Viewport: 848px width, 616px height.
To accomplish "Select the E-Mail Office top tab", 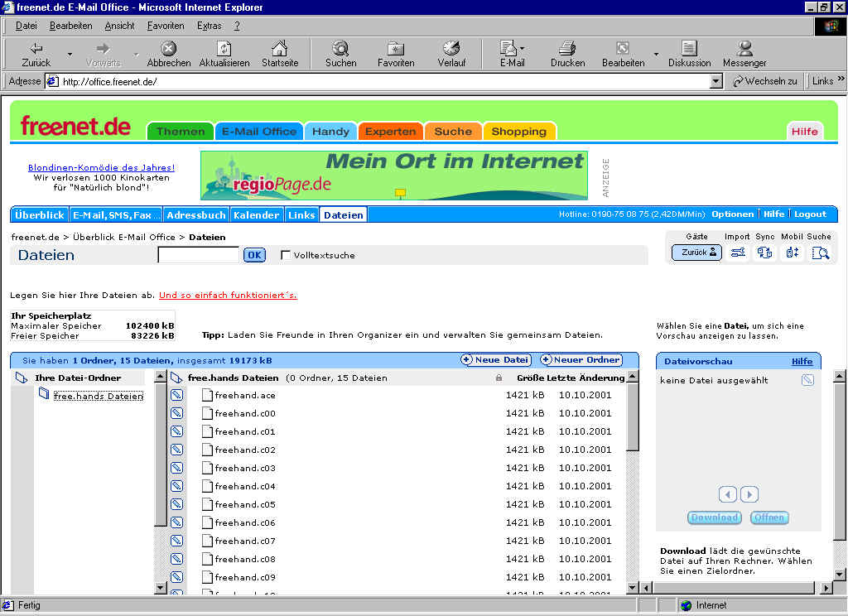I will point(259,132).
